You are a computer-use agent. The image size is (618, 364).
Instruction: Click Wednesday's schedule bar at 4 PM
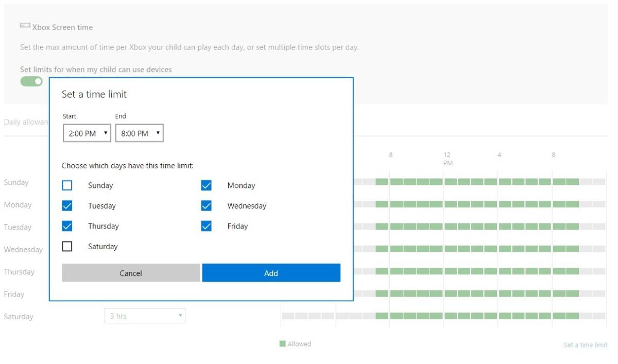tap(505, 249)
